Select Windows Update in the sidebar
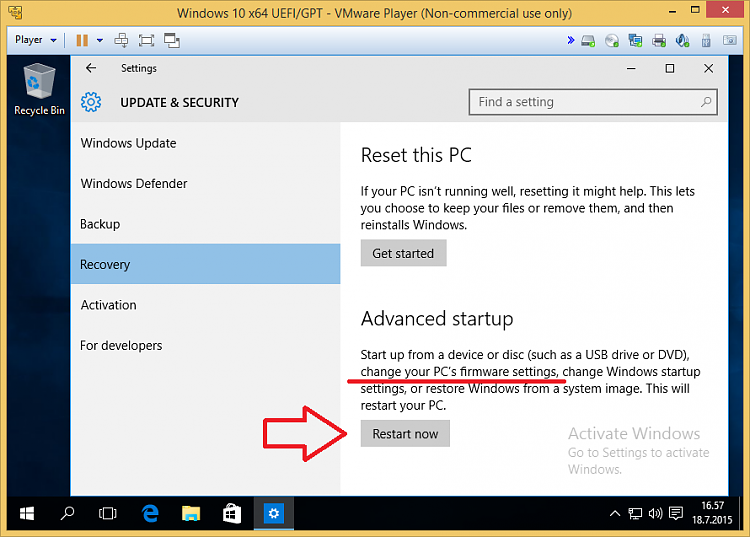The width and height of the screenshot is (750, 537). click(x=205, y=143)
